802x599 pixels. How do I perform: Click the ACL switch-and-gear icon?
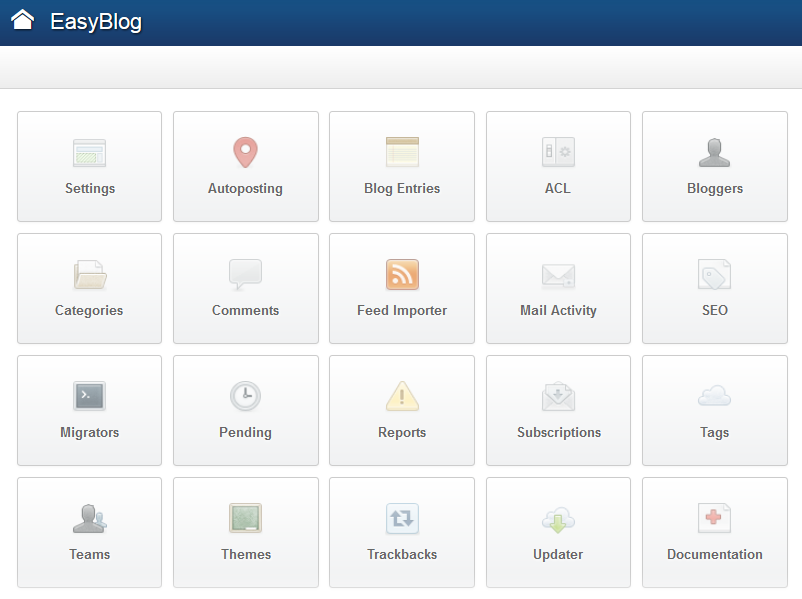click(x=559, y=152)
